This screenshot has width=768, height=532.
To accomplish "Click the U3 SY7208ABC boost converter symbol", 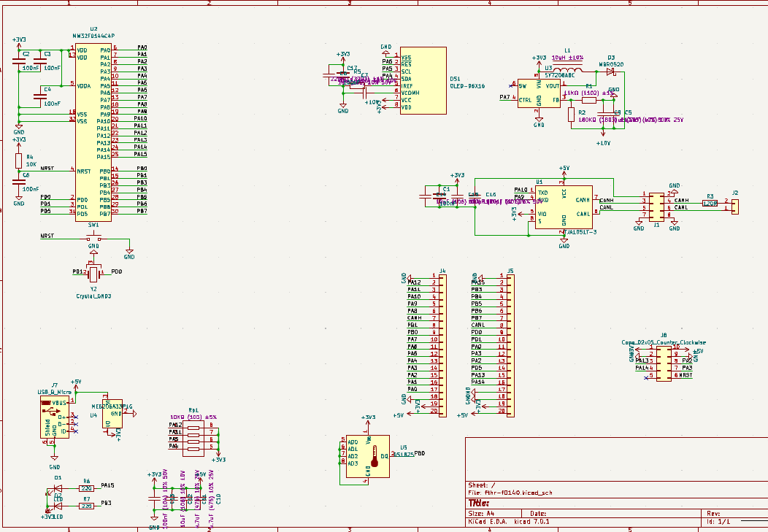I will coord(539,93).
